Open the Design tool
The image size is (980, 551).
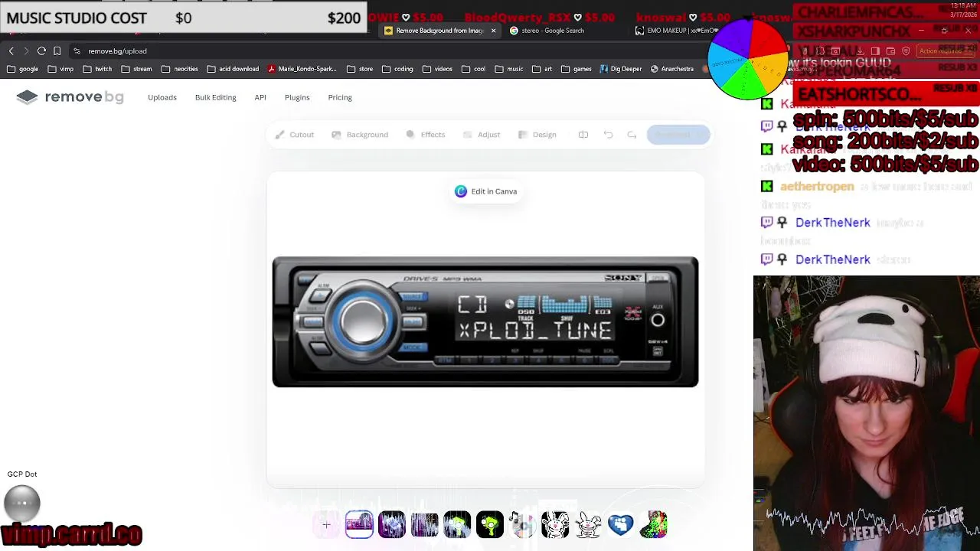click(537, 135)
